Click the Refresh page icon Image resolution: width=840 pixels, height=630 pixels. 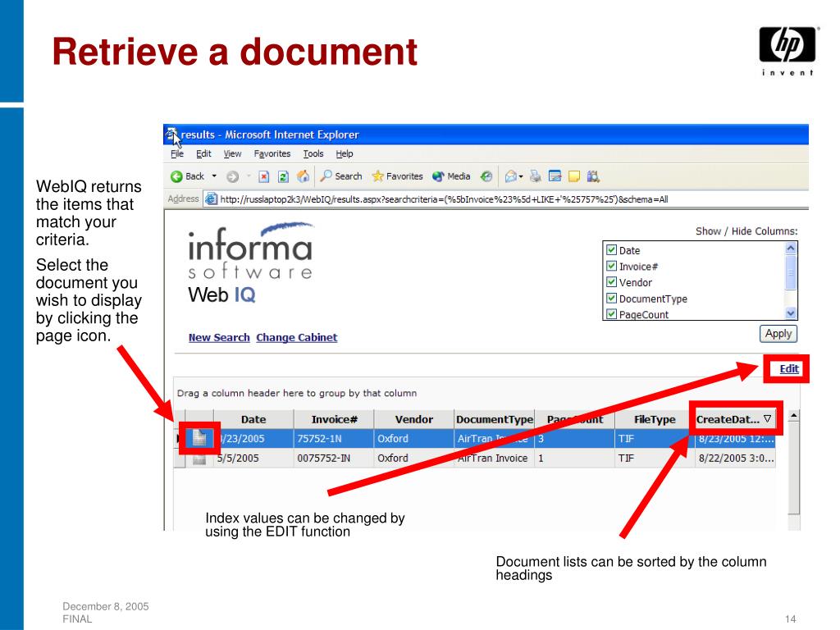[x=283, y=176]
